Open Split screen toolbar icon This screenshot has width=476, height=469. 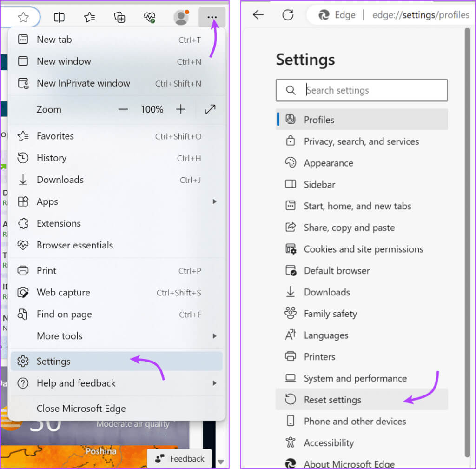[x=59, y=17]
